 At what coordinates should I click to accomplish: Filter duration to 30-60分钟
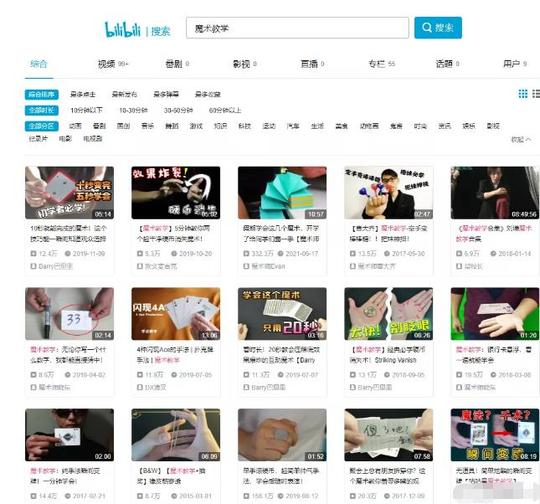pos(178,110)
